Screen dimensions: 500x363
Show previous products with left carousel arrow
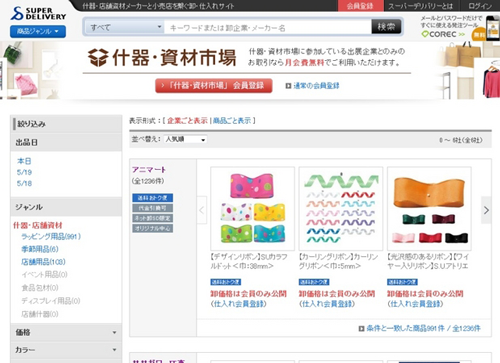[x=202, y=210]
